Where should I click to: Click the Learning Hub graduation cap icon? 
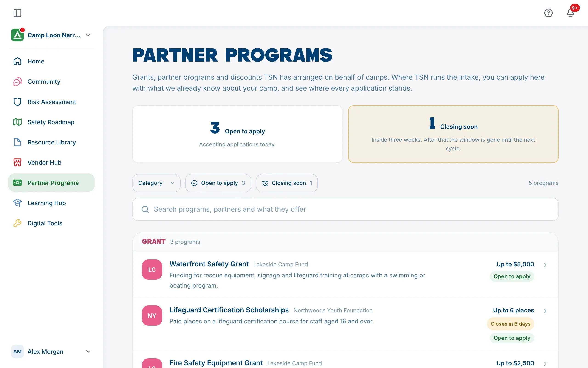click(17, 203)
